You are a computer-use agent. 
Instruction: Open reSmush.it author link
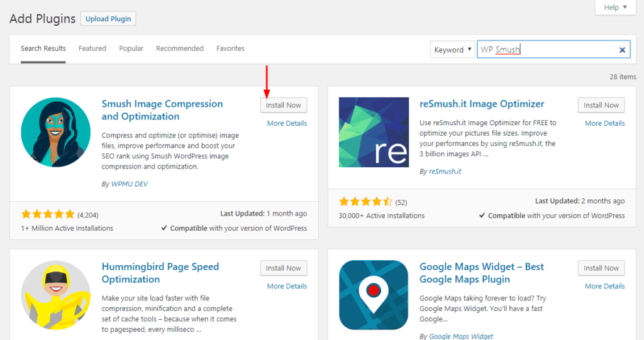445,171
